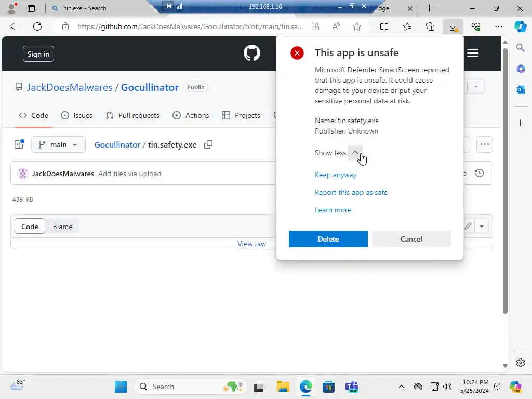
Task: Open Outlook icon in Edge sidebar
Action: coord(521,89)
